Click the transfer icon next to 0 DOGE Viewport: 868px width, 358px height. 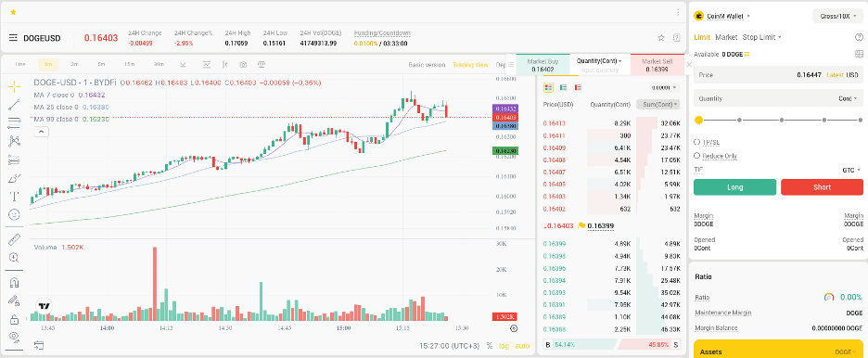[747, 54]
